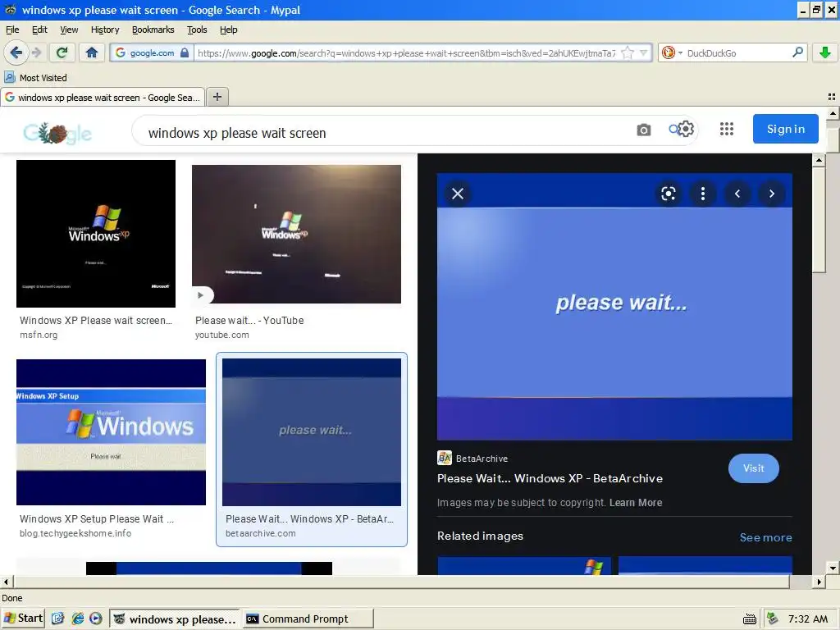Viewport: 840px width, 630px height.
Task: Click the forward navigation arrow
Action: pyautogui.click(x=36, y=52)
